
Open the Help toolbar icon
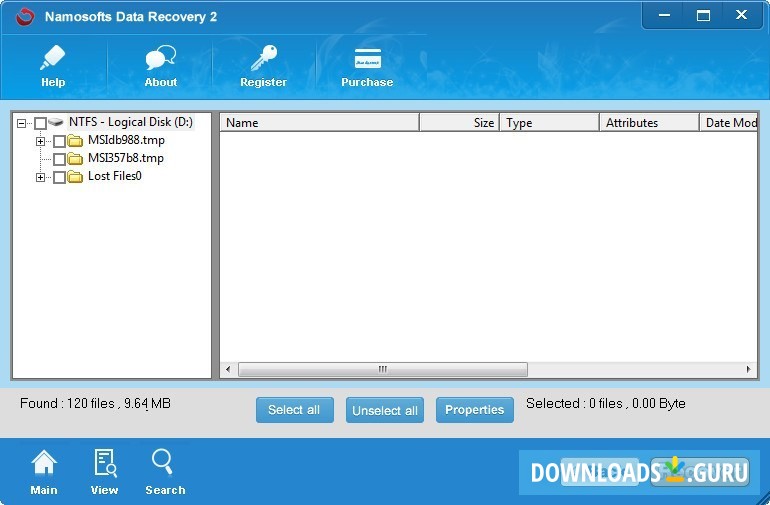(x=53, y=58)
